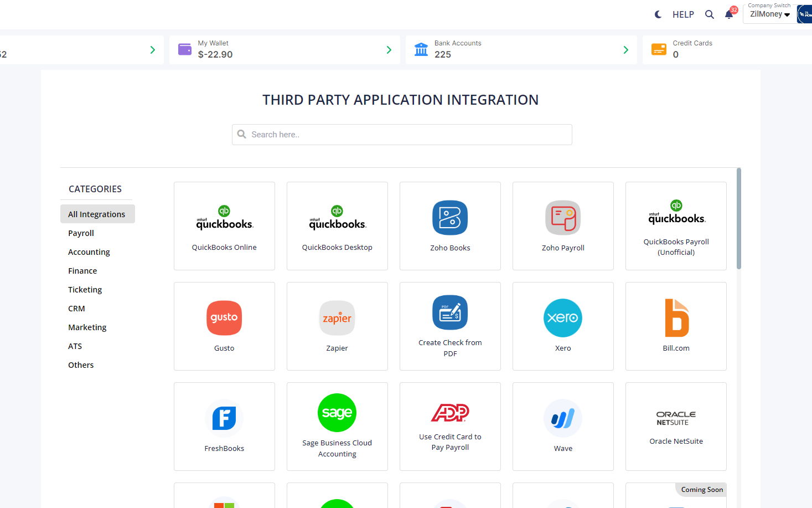Expand the Bank Accounts card chevron
The image size is (812, 508).
(625, 50)
